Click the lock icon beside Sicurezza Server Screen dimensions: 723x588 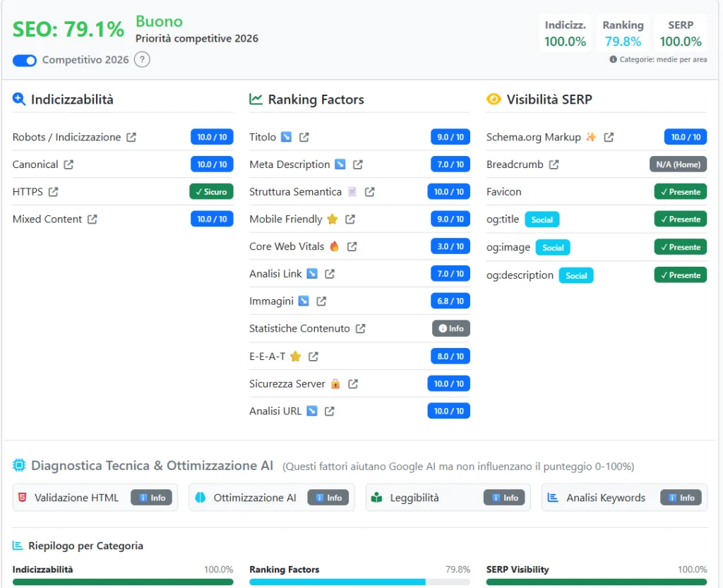click(335, 383)
